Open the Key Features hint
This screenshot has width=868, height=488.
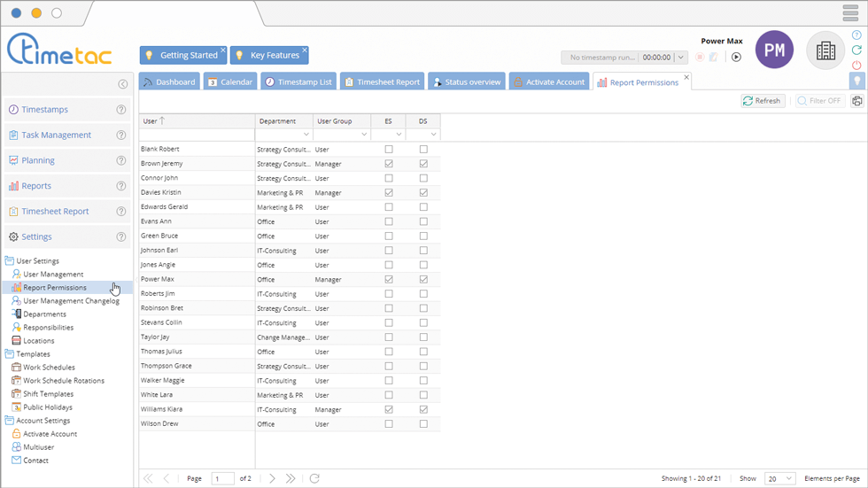(x=269, y=55)
